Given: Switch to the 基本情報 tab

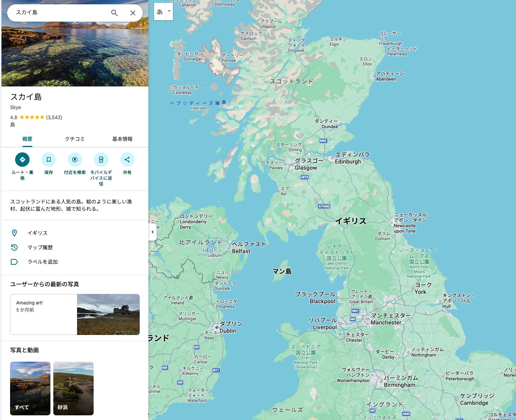Looking at the screenshot, I should pos(122,139).
